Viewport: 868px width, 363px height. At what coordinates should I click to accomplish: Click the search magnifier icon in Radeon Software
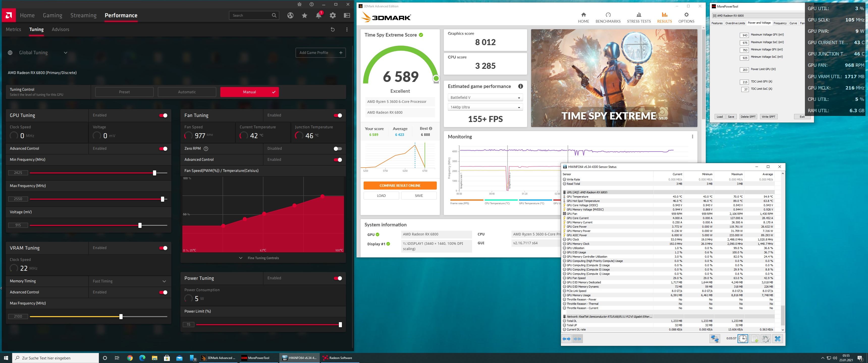pyautogui.click(x=274, y=15)
